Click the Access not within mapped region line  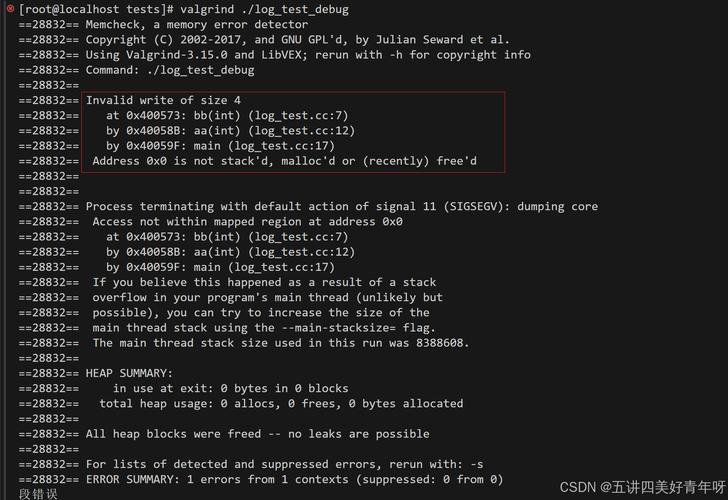coord(247,222)
